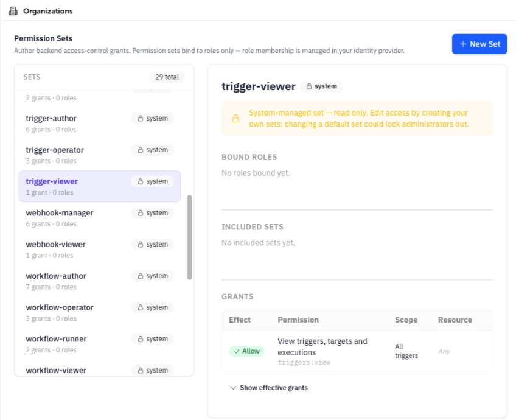
Task: Click the 'Any' resource cell
Action: (x=444, y=351)
